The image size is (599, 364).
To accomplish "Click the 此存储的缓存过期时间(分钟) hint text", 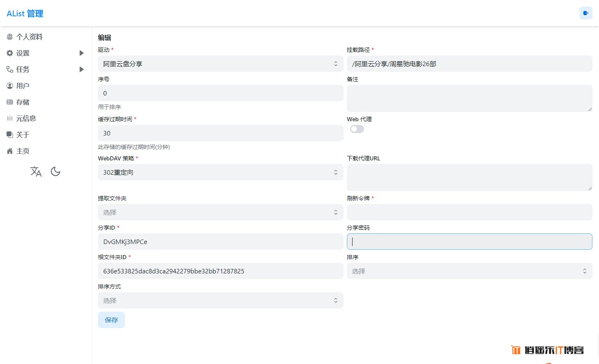I will 134,147.
